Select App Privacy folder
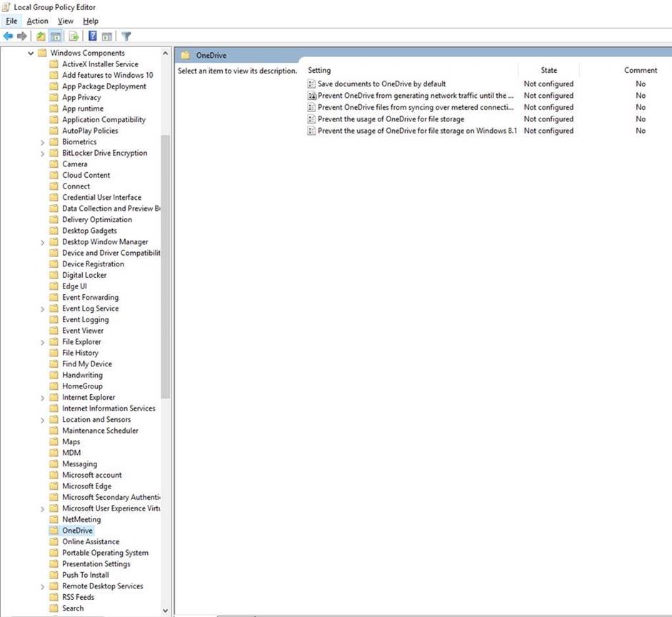The width and height of the screenshot is (672, 617). coord(81,97)
